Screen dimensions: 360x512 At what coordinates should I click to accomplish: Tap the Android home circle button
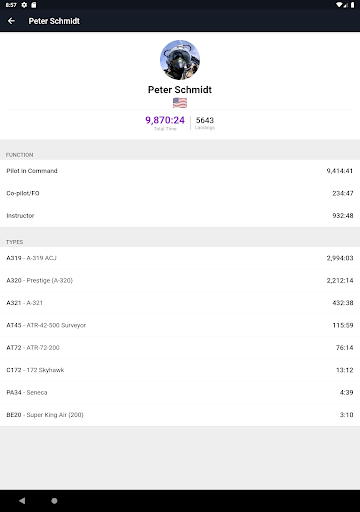coord(54,501)
